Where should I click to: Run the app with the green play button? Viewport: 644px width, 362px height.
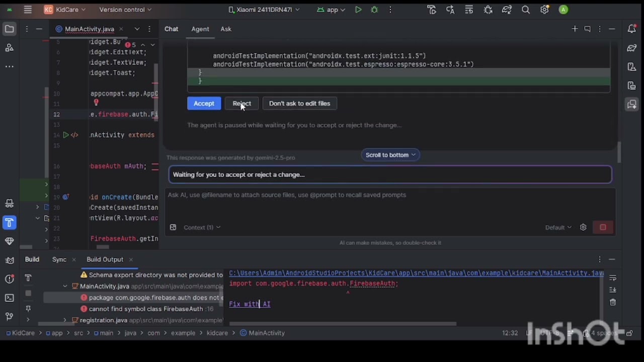tap(358, 10)
